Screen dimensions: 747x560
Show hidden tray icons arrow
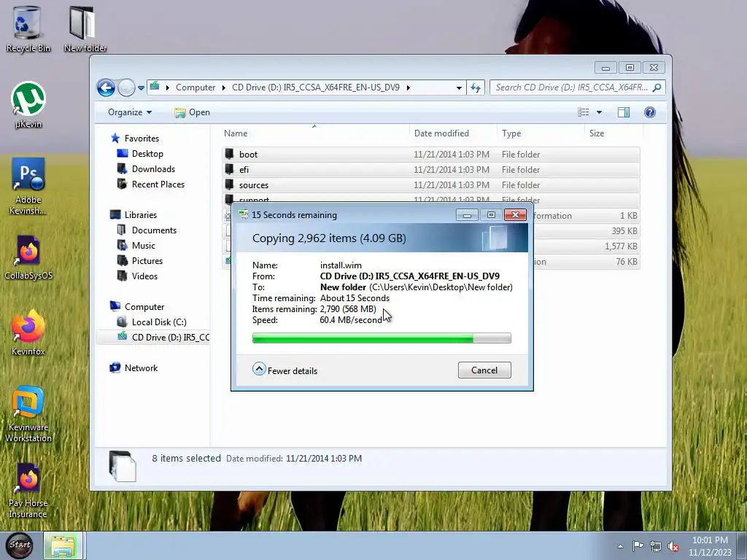point(620,546)
